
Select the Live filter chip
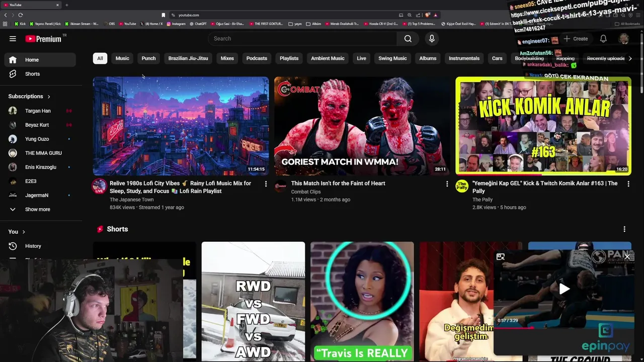(x=361, y=58)
